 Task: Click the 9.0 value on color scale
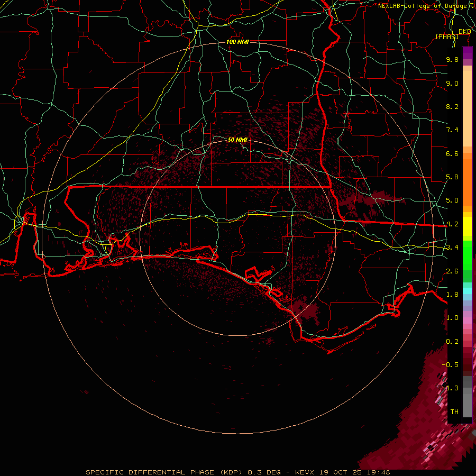[x=452, y=83]
